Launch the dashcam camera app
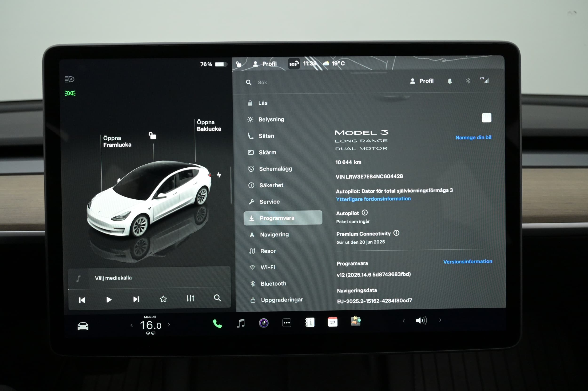This screenshot has height=391, width=588. (263, 323)
